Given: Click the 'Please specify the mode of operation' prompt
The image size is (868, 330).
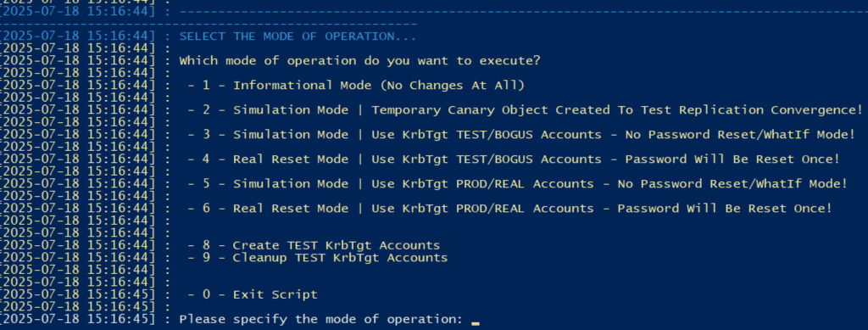Looking at the screenshot, I should [x=321, y=320].
